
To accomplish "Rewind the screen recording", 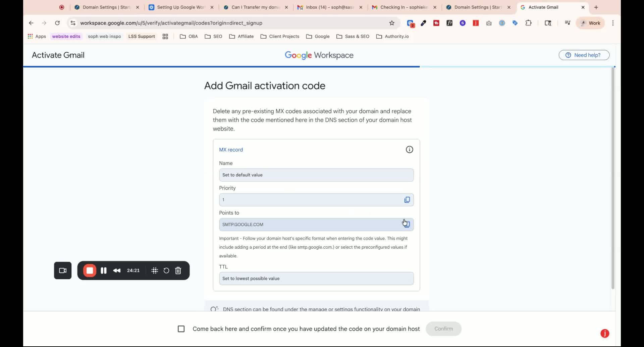I will point(117,270).
